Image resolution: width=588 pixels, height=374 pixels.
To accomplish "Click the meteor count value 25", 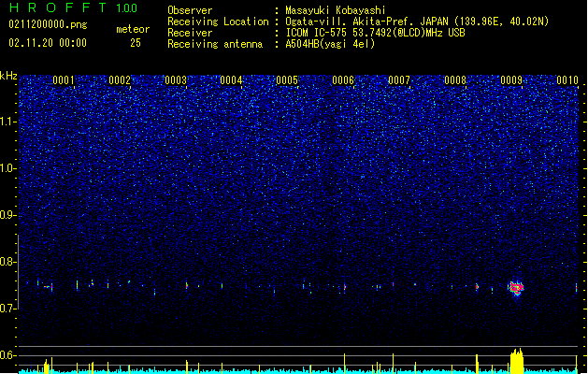I will point(136,43).
